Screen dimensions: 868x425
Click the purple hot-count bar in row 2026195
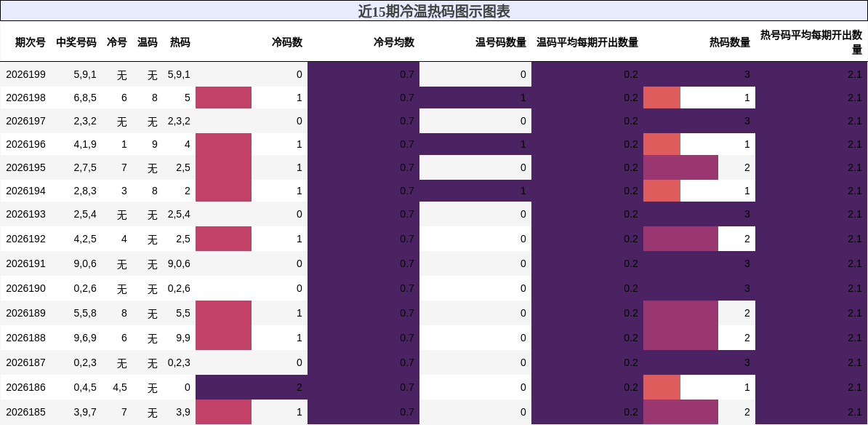[x=680, y=167]
